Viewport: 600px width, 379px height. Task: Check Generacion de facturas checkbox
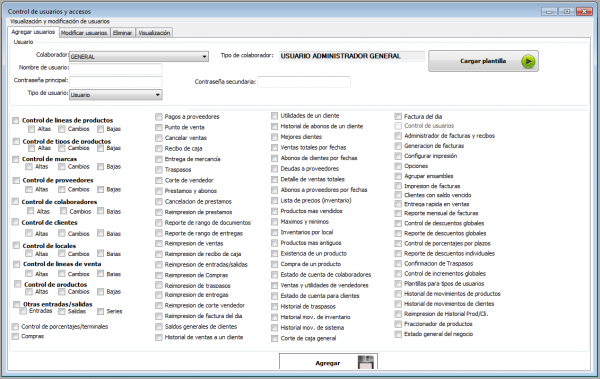[x=398, y=146]
